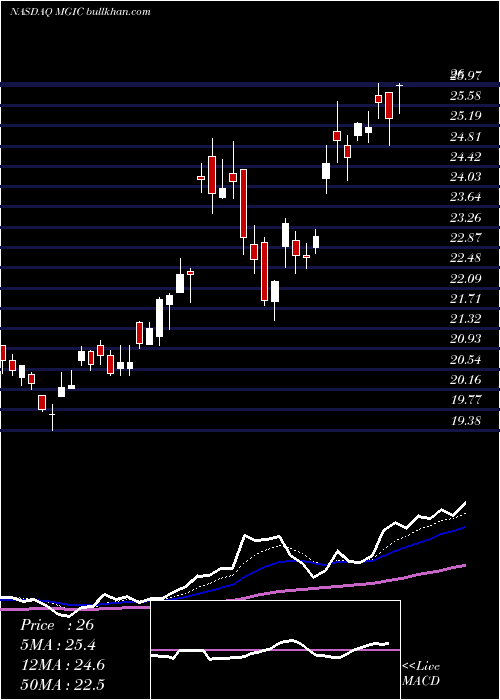The height and width of the screenshot is (700, 500).
Task: Click the 20.16 price axis label
Action: coord(466,380)
